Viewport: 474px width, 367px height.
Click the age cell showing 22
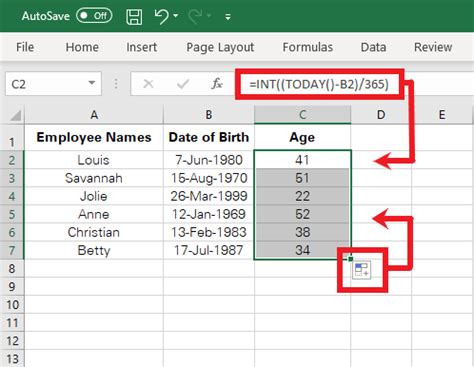[302, 196]
